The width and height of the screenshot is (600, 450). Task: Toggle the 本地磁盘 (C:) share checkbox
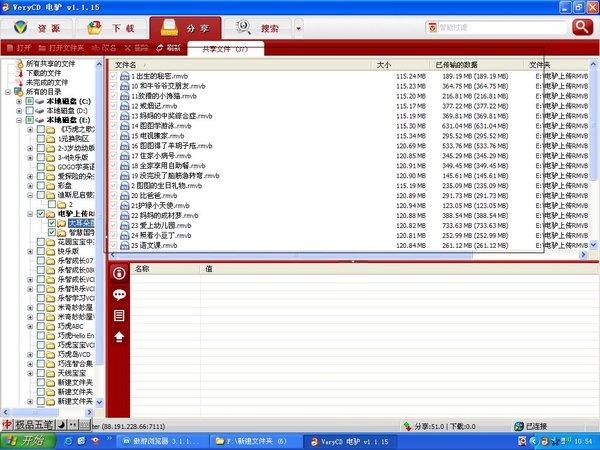[x=29, y=101]
